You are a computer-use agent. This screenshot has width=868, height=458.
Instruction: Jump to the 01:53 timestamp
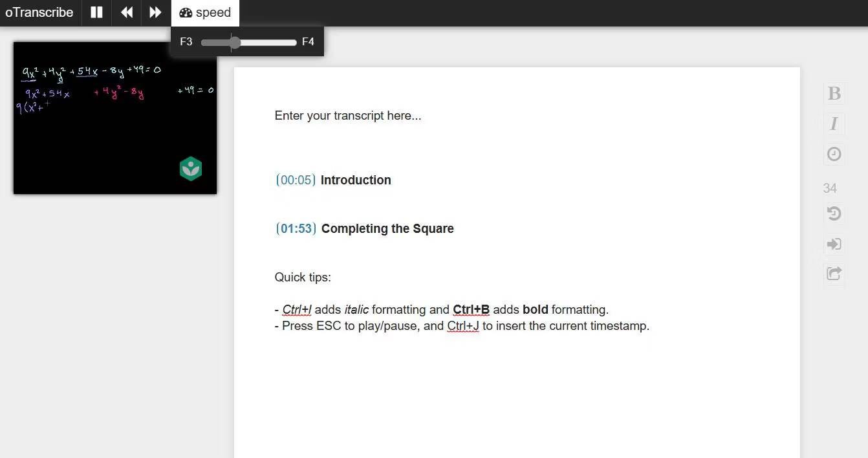tap(296, 229)
